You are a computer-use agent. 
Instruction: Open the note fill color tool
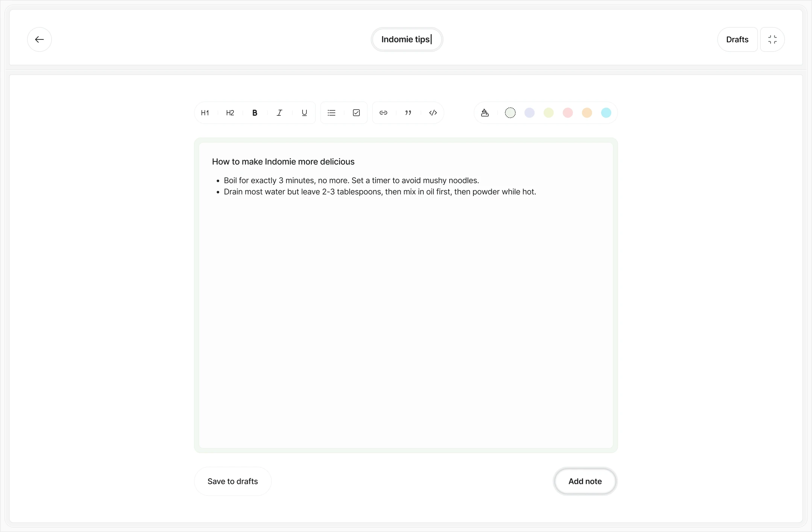485,113
